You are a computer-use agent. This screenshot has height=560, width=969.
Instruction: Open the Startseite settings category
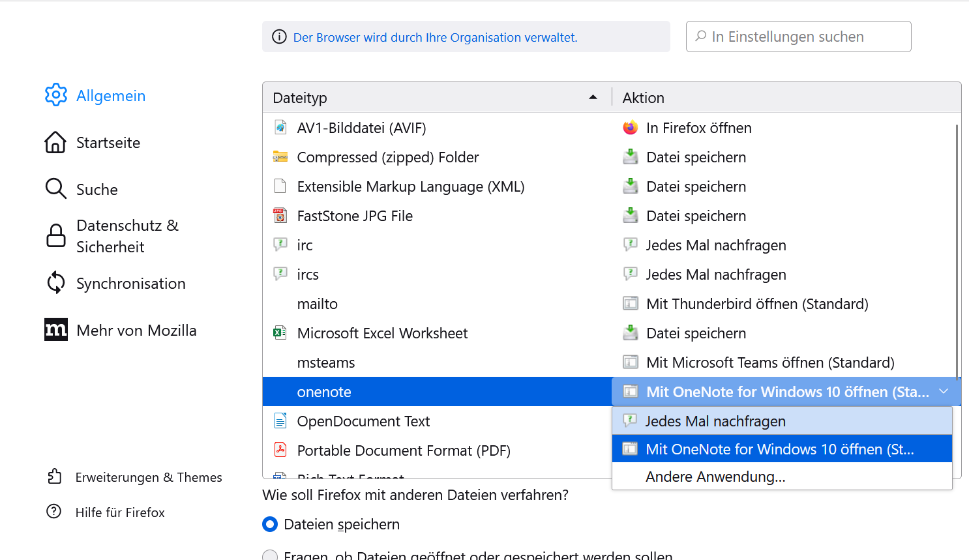108,142
